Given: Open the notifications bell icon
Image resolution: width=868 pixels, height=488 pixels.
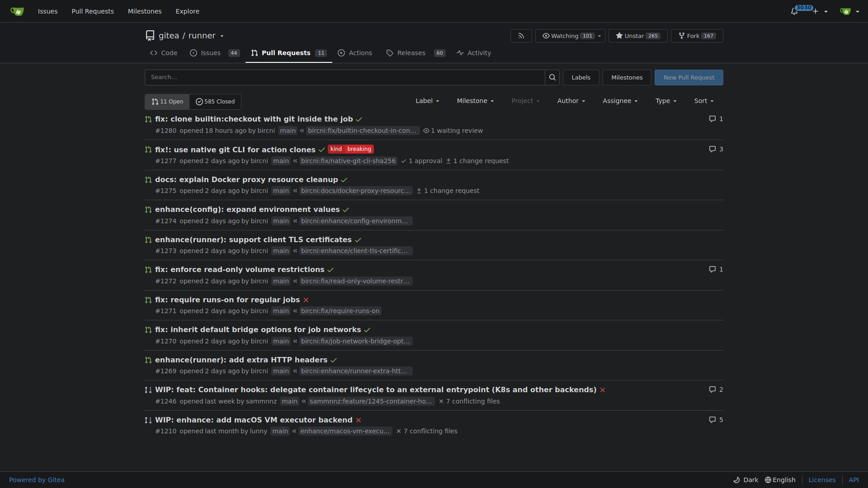Looking at the screenshot, I should (794, 11).
